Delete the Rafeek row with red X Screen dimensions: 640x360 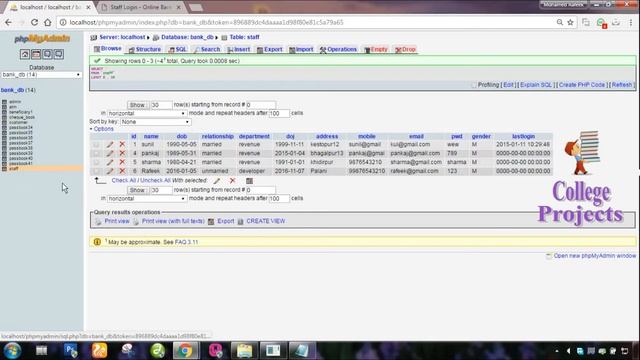(x=122, y=171)
